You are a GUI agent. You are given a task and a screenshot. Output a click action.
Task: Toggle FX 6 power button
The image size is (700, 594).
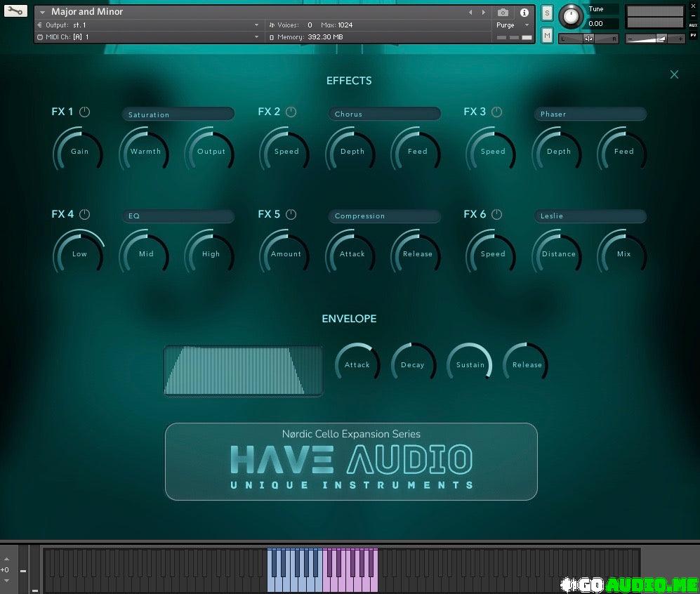496,215
